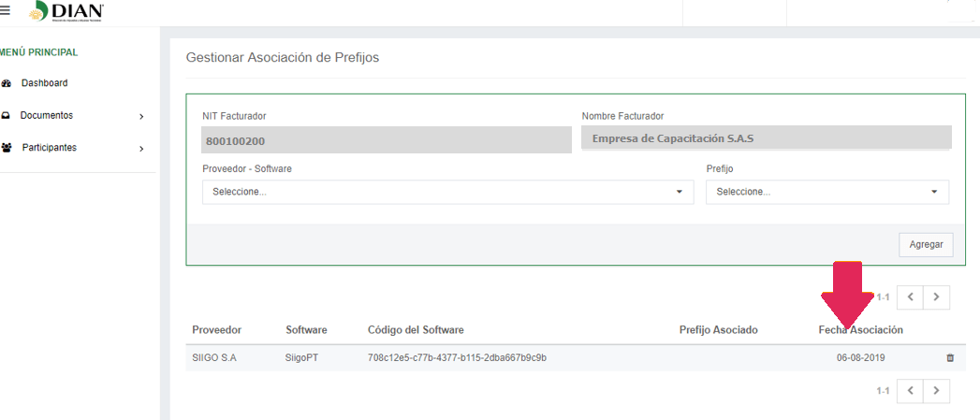This screenshot has width=980, height=420.
Task: Click the NIT Facturador field 800100200
Action: pyautogui.click(x=387, y=140)
